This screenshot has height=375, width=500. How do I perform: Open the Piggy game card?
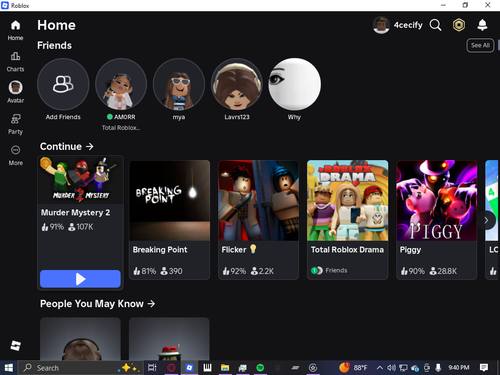pyautogui.click(x=437, y=220)
